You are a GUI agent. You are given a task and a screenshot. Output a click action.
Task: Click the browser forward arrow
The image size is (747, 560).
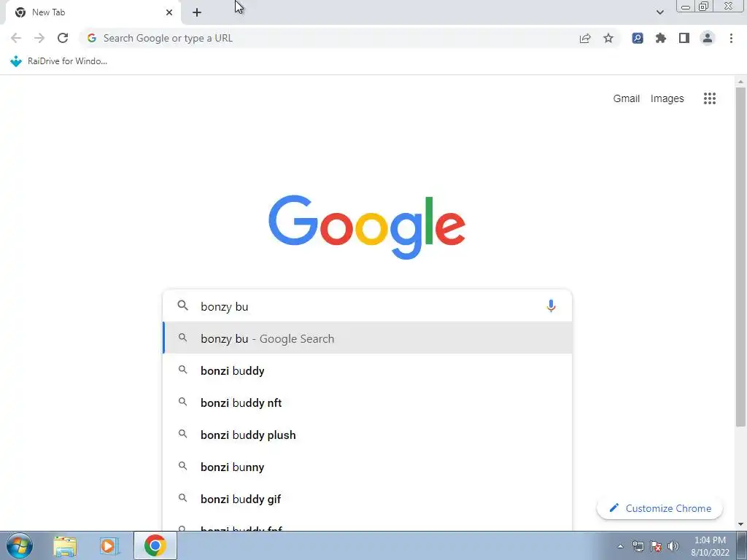tap(39, 38)
